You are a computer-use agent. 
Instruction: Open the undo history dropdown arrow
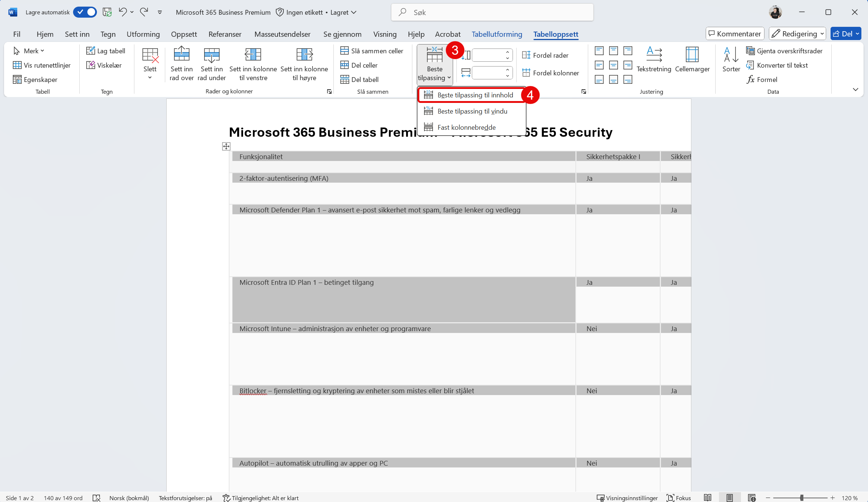(x=132, y=12)
